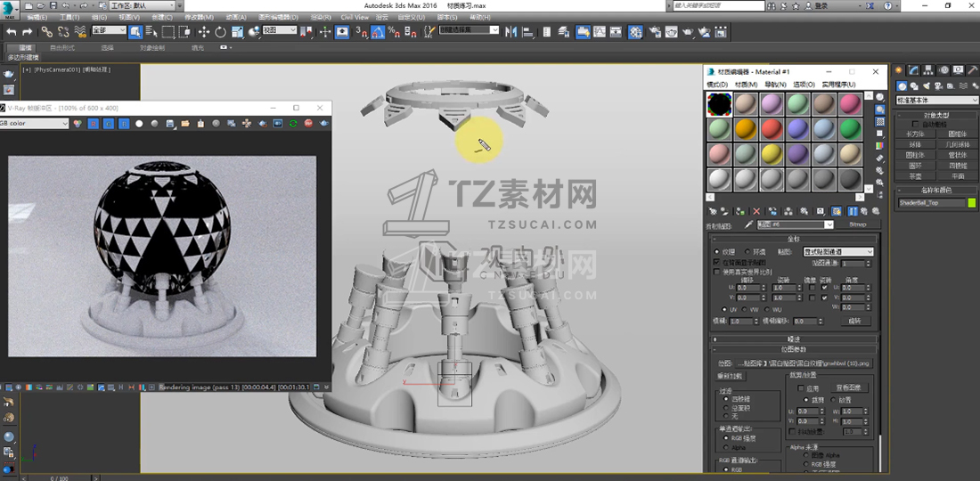The width and height of the screenshot is (980, 481).
Task: Open the 标准基本体 dropdown in command panel
Action: pos(935,100)
